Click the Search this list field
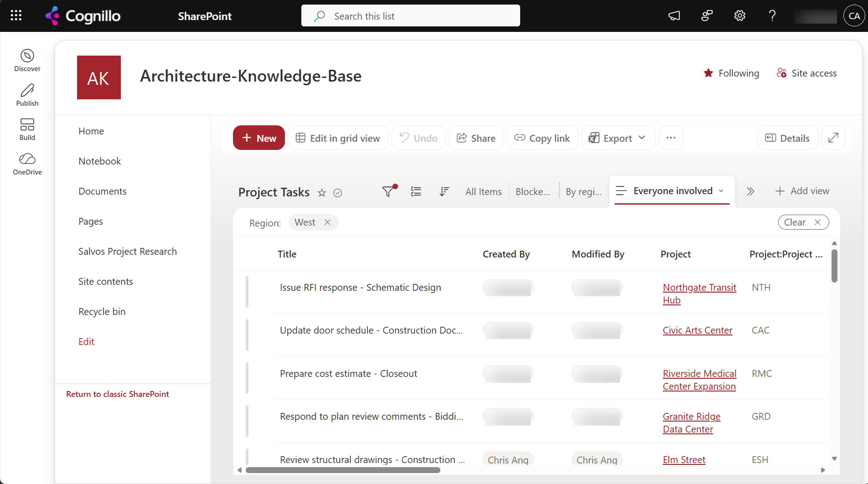Viewport: 868px width, 484px height. [x=410, y=16]
